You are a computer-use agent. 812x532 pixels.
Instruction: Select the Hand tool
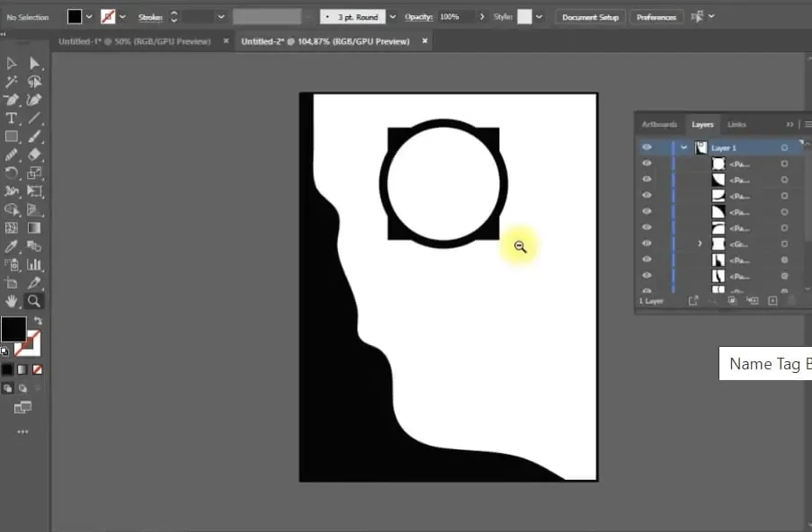tap(12, 301)
